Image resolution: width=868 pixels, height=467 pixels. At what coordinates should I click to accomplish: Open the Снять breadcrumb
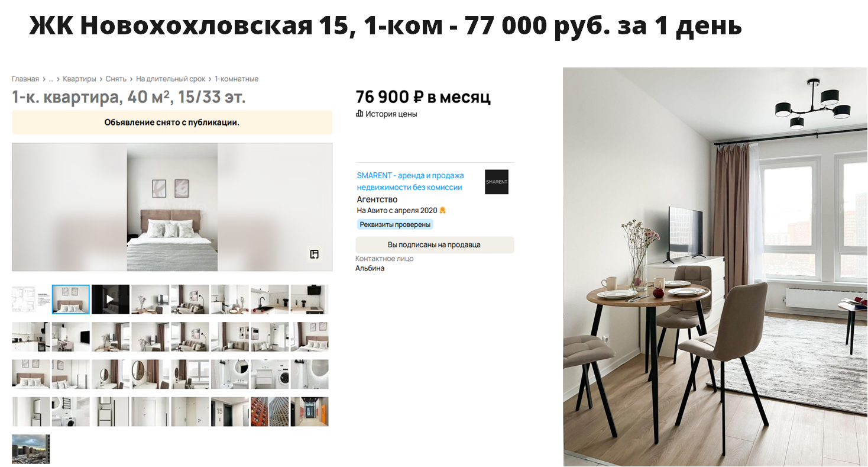(x=116, y=79)
